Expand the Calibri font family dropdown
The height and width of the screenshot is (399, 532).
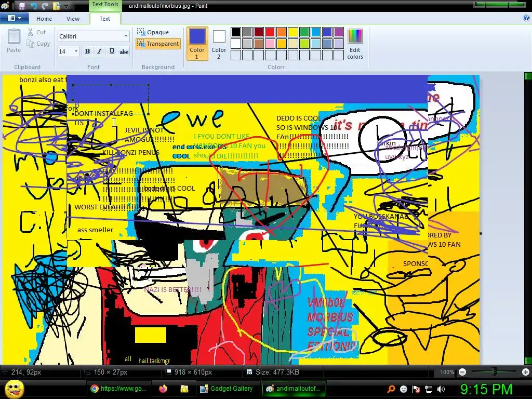pyautogui.click(x=126, y=36)
